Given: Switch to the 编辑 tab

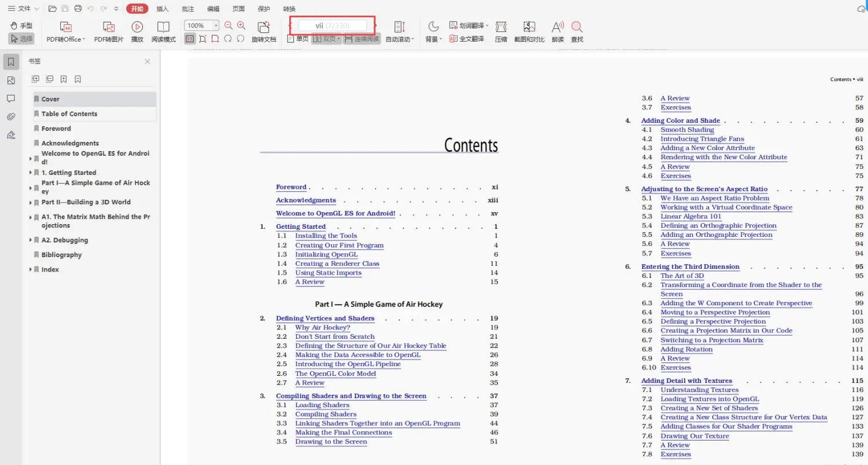Looking at the screenshot, I should click(214, 9).
